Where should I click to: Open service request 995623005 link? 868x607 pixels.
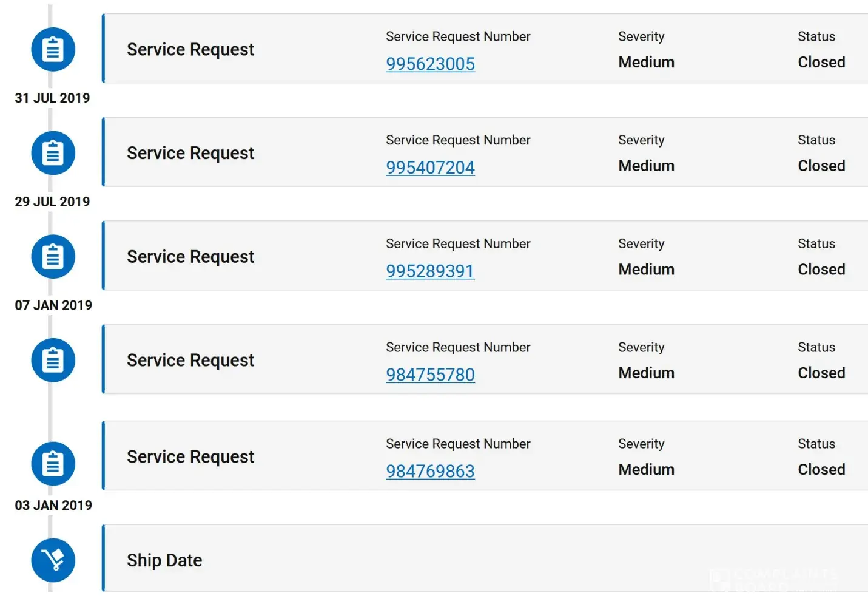[x=430, y=64]
